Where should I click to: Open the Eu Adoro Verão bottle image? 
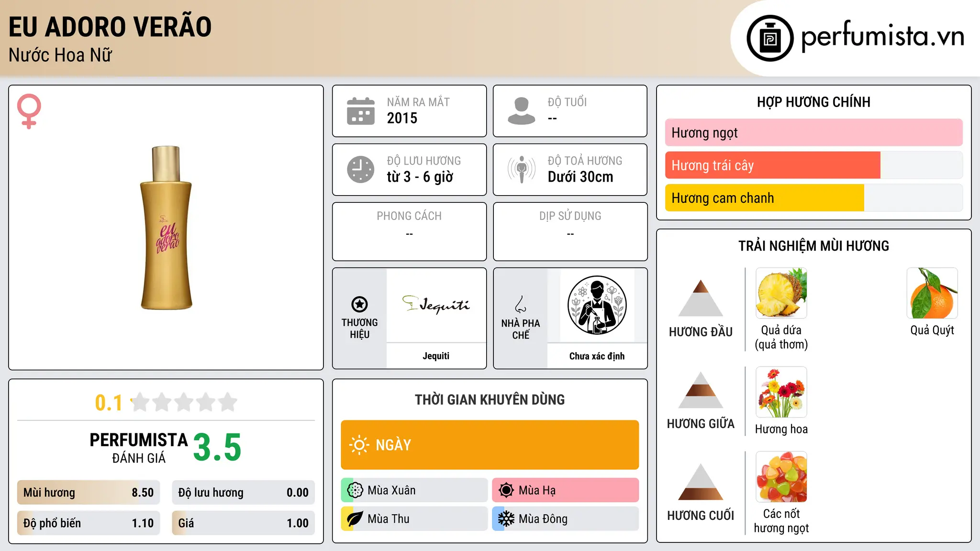166,228
